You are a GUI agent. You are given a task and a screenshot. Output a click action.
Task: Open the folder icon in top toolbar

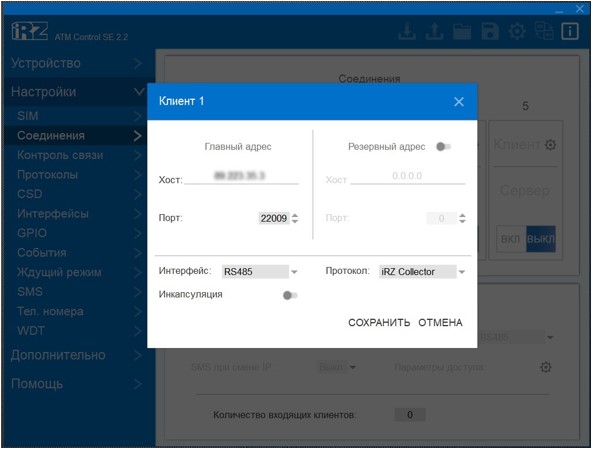pos(462,31)
